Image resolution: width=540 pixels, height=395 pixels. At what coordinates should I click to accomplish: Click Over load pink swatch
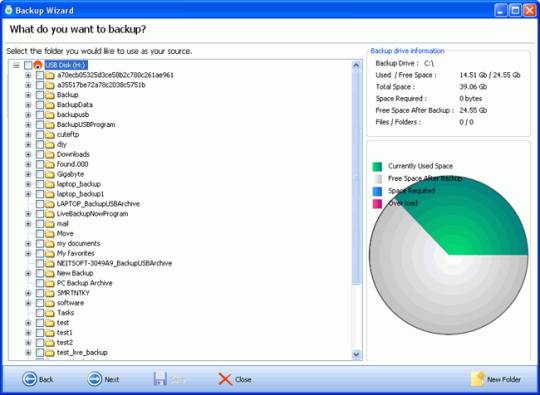point(377,204)
